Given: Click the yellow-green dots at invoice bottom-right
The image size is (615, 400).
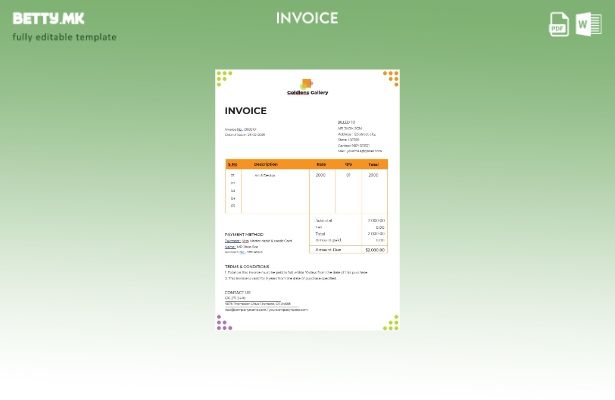Looking at the screenshot, I should tap(390, 322).
